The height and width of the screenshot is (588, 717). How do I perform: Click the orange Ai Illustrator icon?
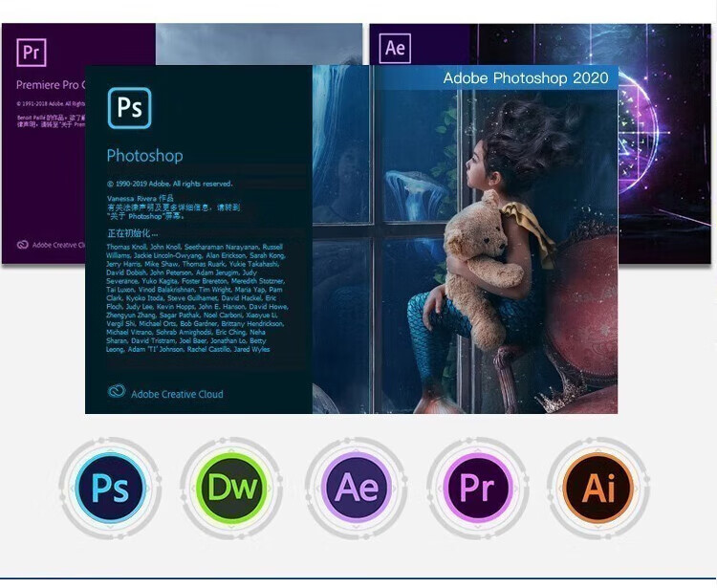(598, 488)
